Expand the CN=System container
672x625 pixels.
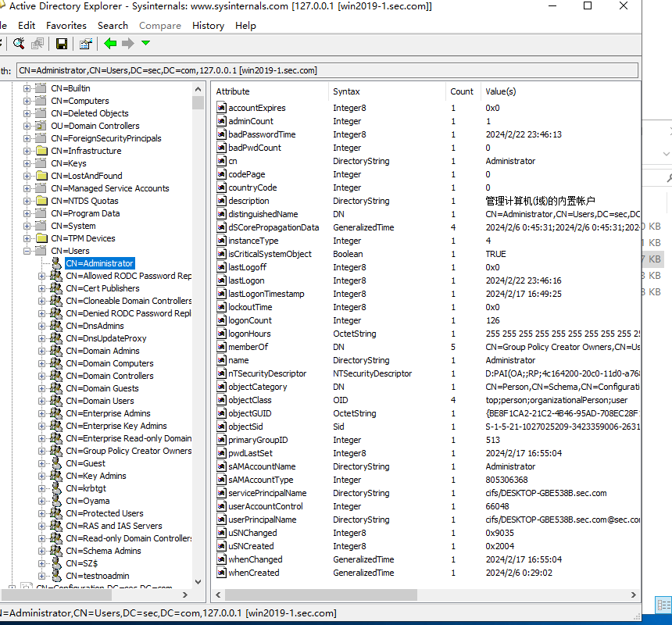click(27, 226)
